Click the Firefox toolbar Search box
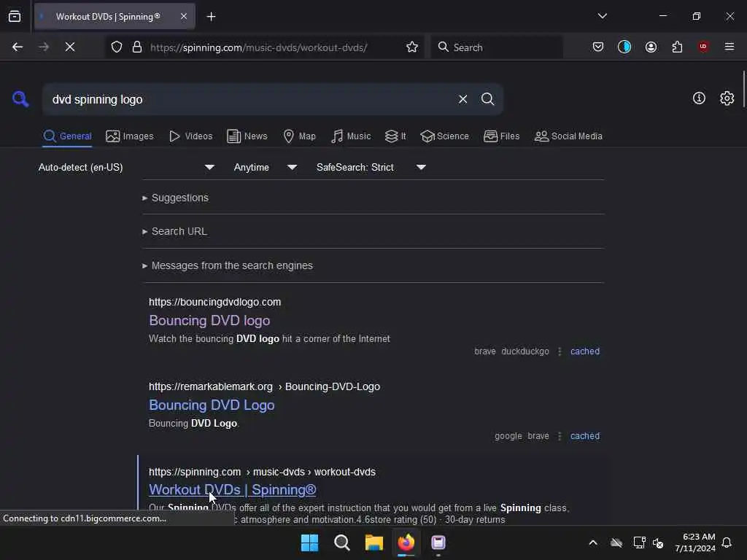Image resolution: width=747 pixels, height=560 pixels. coord(497,47)
